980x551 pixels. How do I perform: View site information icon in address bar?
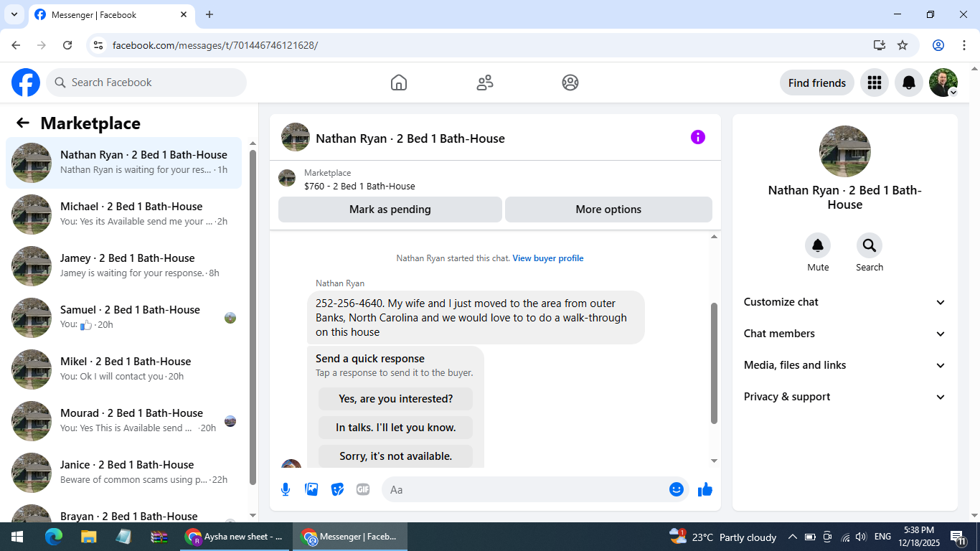point(98,45)
